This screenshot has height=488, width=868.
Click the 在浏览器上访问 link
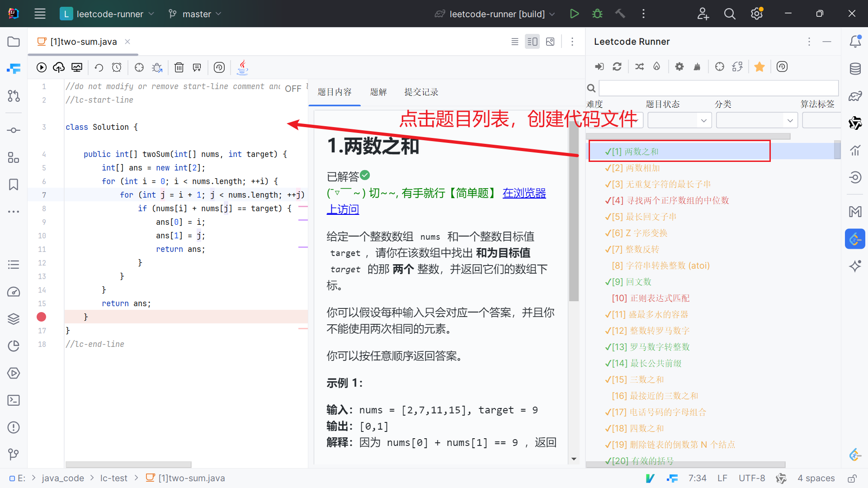click(524, 193)
